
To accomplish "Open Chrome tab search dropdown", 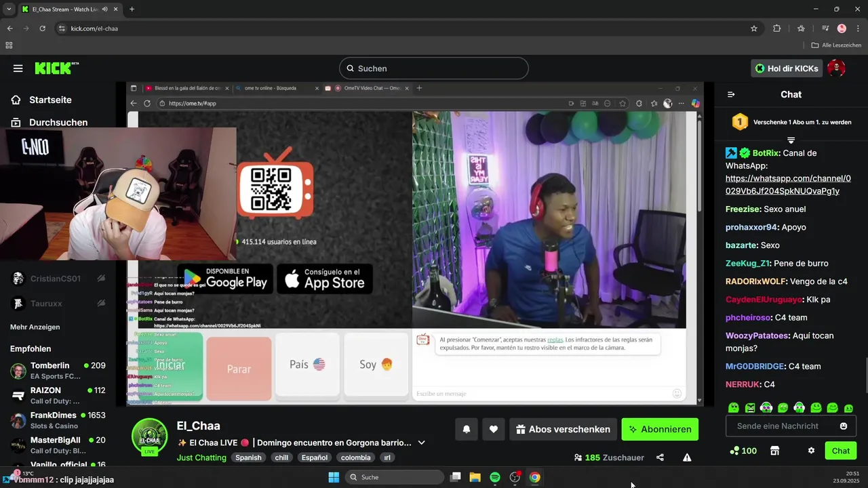I will 8,9.
